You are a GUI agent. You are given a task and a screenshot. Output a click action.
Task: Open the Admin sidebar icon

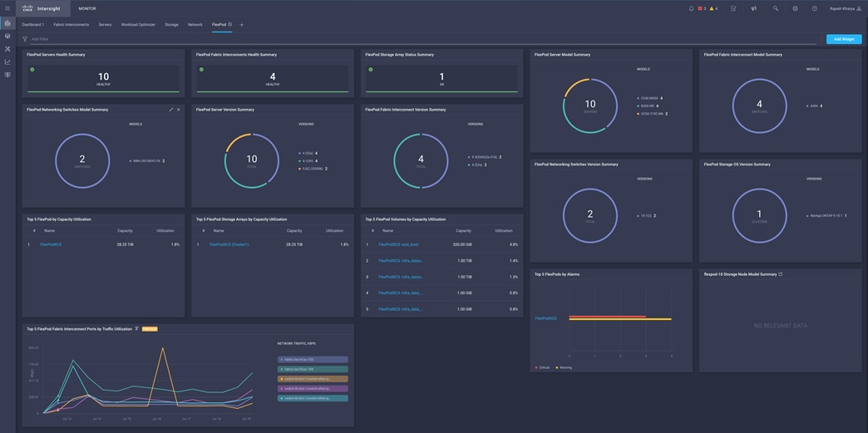(x=7, y=75)
